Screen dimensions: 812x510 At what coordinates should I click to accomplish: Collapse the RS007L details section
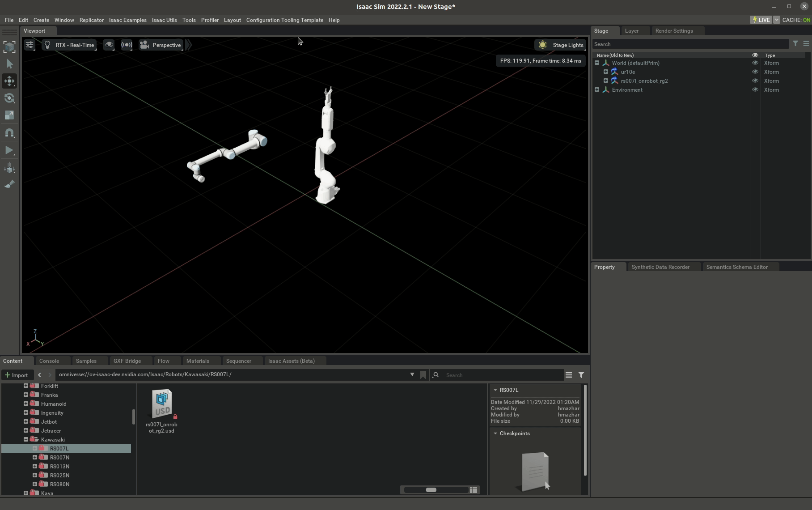[x=495, y=390]
